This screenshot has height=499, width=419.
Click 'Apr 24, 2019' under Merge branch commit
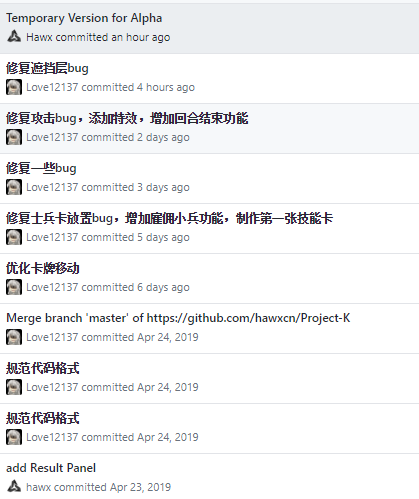pyautogui.click(x=168, y=337)
